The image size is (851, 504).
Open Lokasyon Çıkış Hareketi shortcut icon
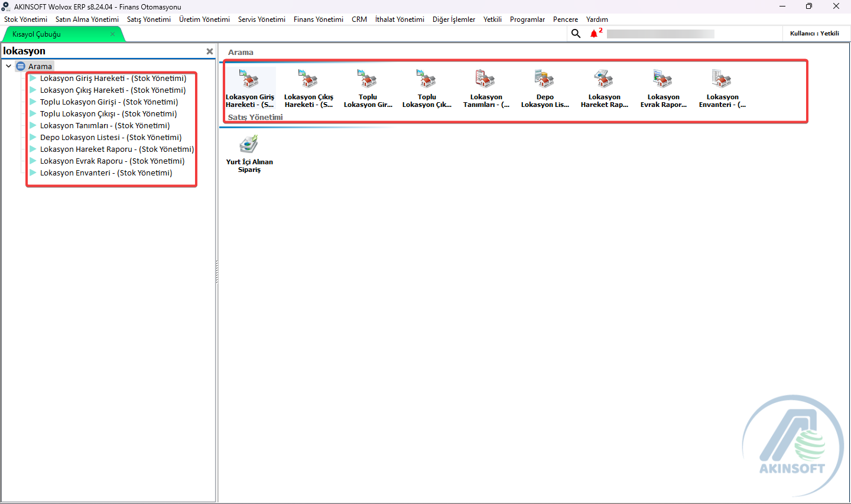pos(308,88)
